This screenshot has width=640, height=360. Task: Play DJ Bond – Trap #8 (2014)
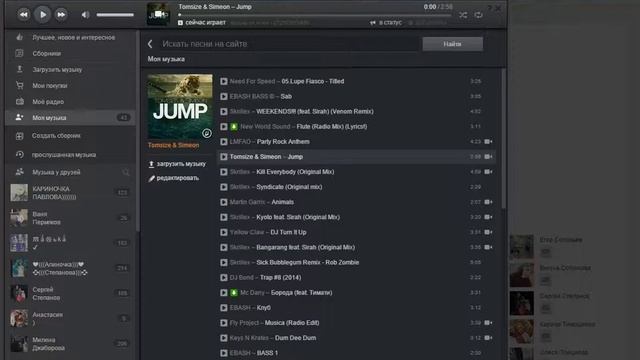(x=224, y=278)
